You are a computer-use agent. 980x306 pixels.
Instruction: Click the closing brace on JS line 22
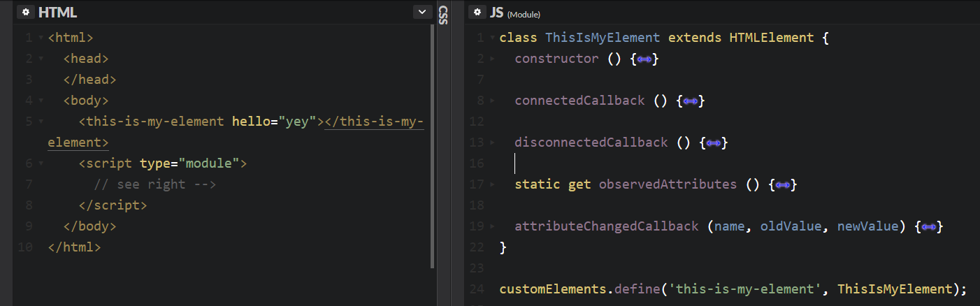(x=503, y=247)
